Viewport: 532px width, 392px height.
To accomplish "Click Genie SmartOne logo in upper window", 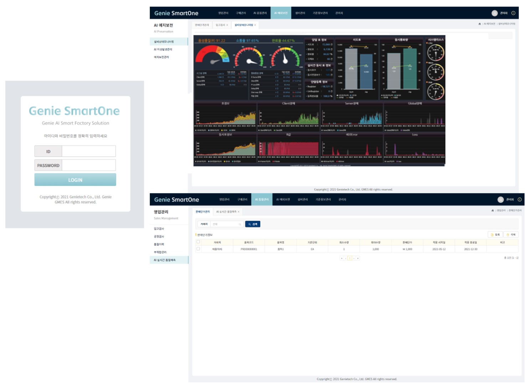I will point(176,13).
